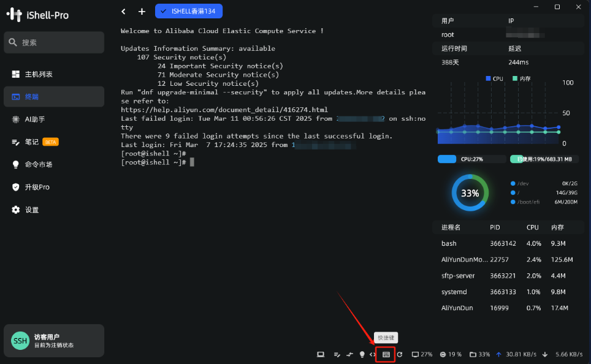Click the 14G/39G root disk value
The height and width of the screenshot is (364, 591).
[566, 192]
